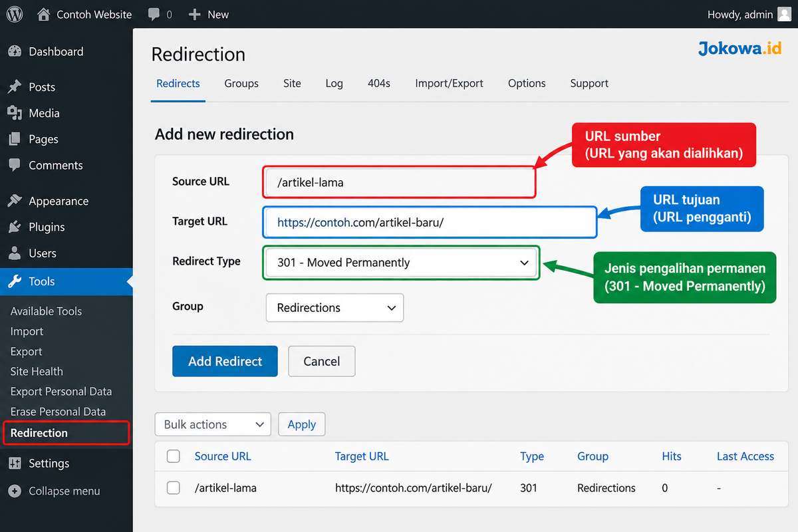This screenshot has width=798, height=532.
Task: Open the Options tab
Action: click(527, 83)
